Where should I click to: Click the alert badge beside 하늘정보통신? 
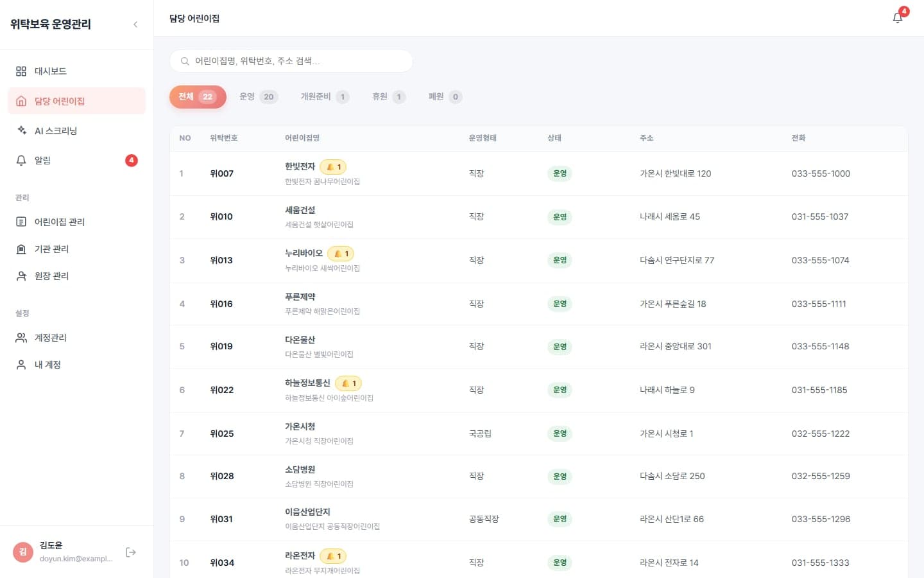348,383
